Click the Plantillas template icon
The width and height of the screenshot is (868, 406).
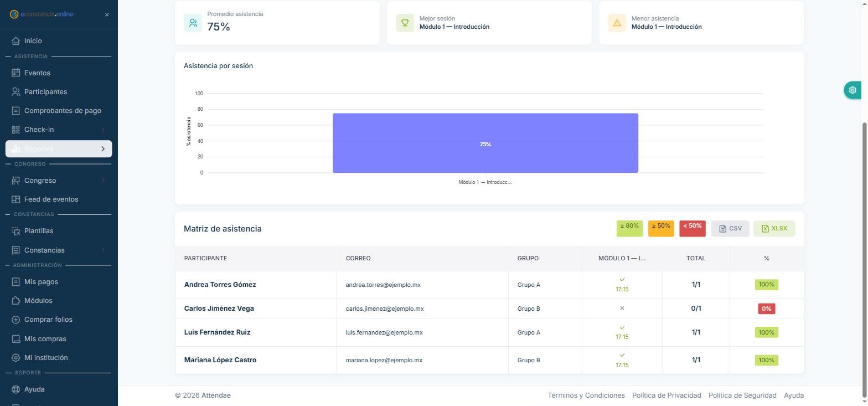[x=15, y=231]
